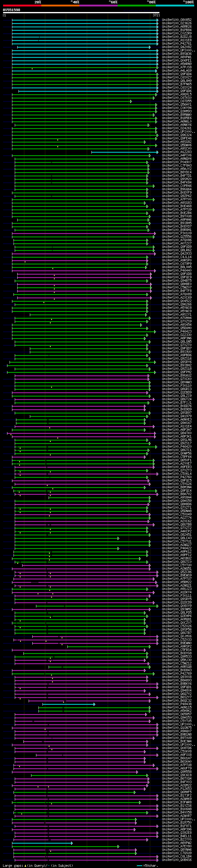This screenshot has height=868, width=197.
Task: Click the short cyan alignment bar for UniRef100_A1Z283
Action: click(x=125, y=152)
